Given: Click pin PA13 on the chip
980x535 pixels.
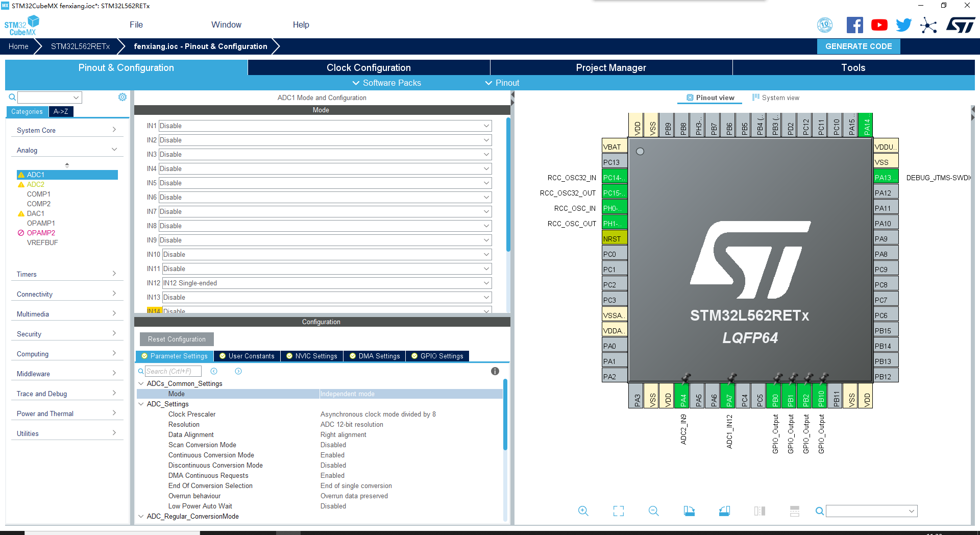Looking at the screenshot, I should click(x=886, y=177).
